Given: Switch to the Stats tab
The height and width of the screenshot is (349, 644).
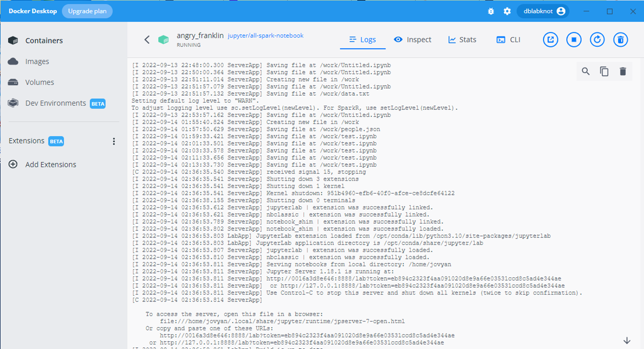Looking at the screenshot, I should pos(462,39).
